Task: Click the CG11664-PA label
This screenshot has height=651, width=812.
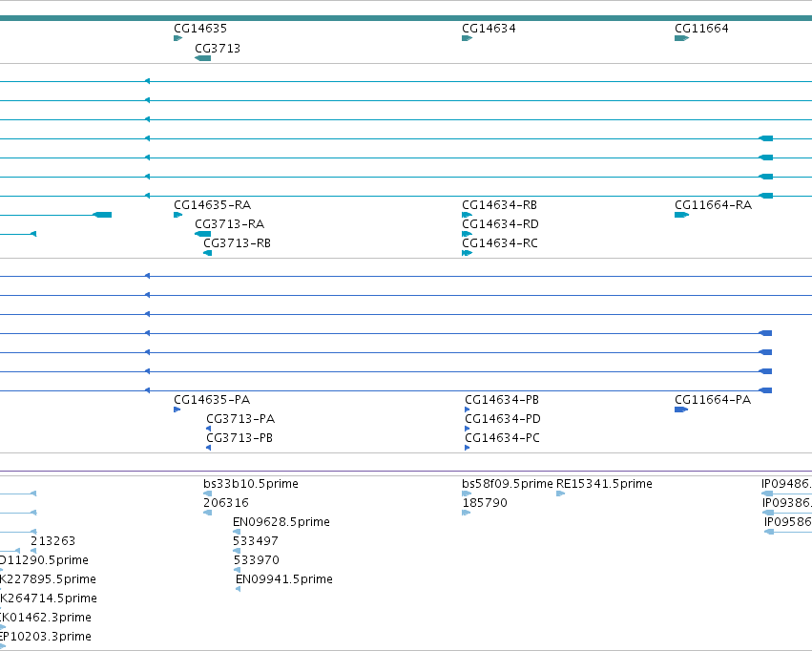Action: 713,400
